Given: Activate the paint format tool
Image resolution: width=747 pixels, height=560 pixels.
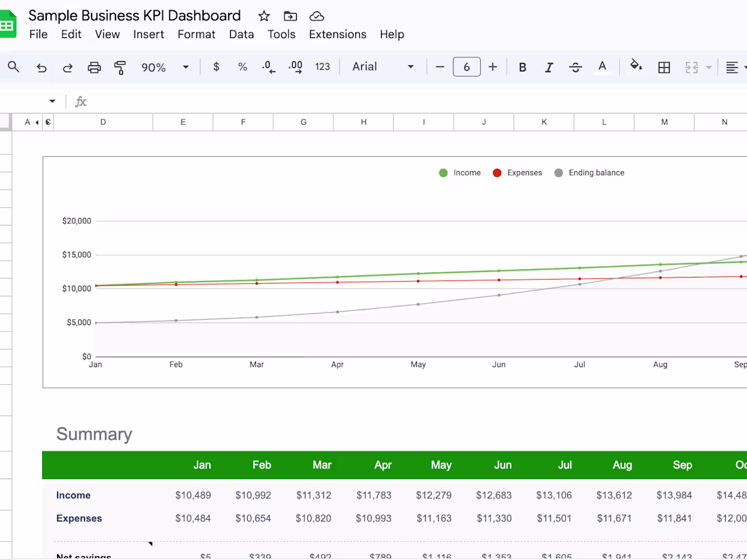Looking at the screenshot, I should 120,68.
